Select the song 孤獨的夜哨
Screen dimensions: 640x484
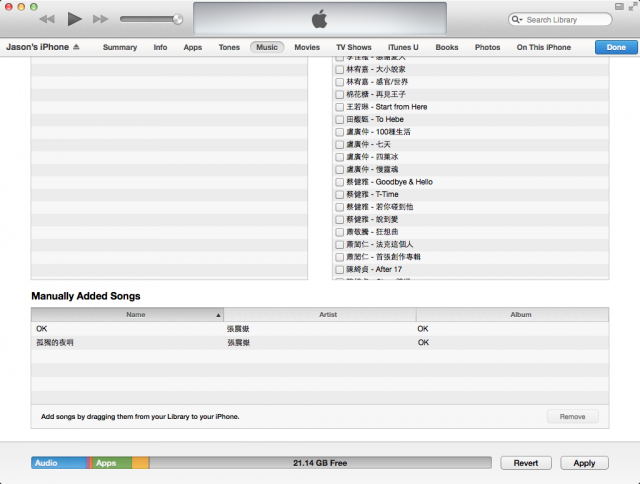[320, 342]
